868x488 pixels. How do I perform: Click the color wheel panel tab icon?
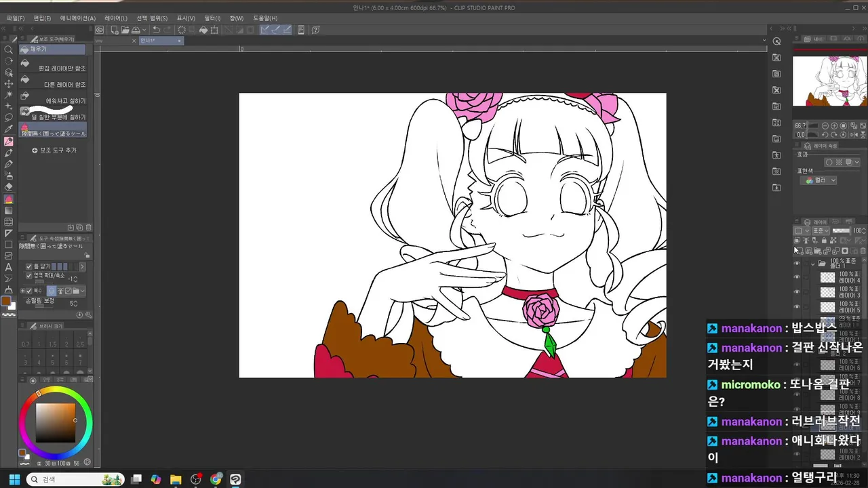(33, 380)
